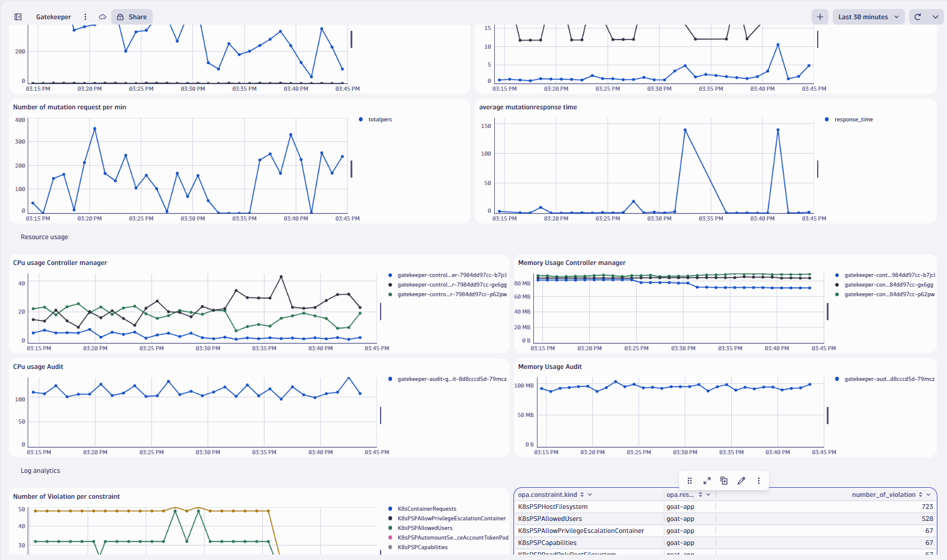Open more options for violations table tile
The height and width of the screenshot is (560, 947).
pyautogui.click(x=759, y=481)
